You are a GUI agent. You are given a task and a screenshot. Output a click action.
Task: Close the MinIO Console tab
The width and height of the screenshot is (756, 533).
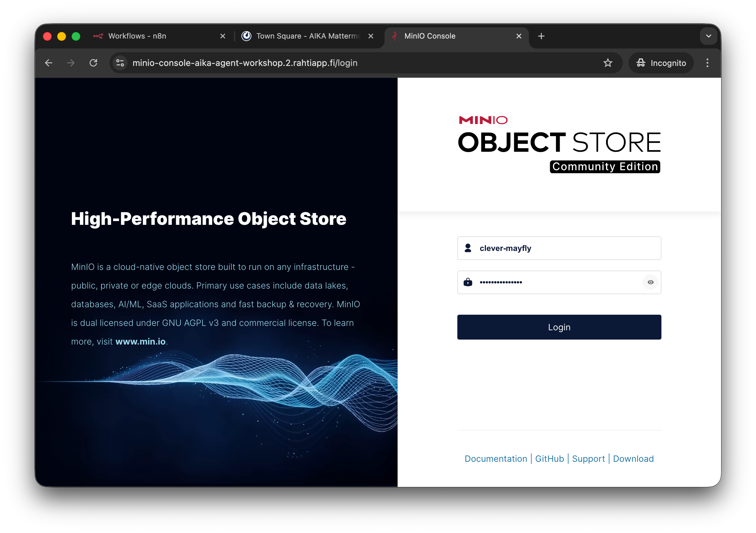(519, 36)
